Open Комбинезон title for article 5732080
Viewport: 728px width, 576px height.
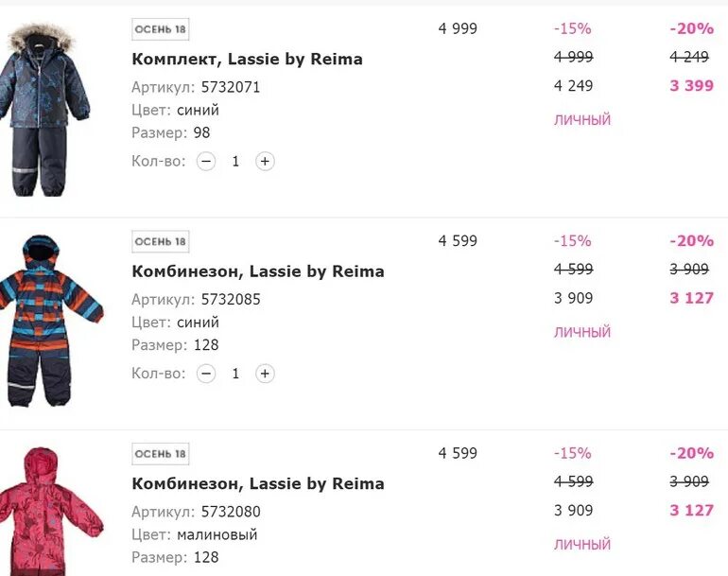coord(258,484)
